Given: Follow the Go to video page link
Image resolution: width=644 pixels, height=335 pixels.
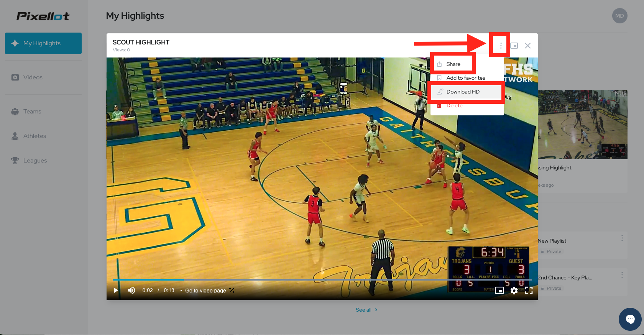Looking at the screenshot, I should [x=209, y=291].
